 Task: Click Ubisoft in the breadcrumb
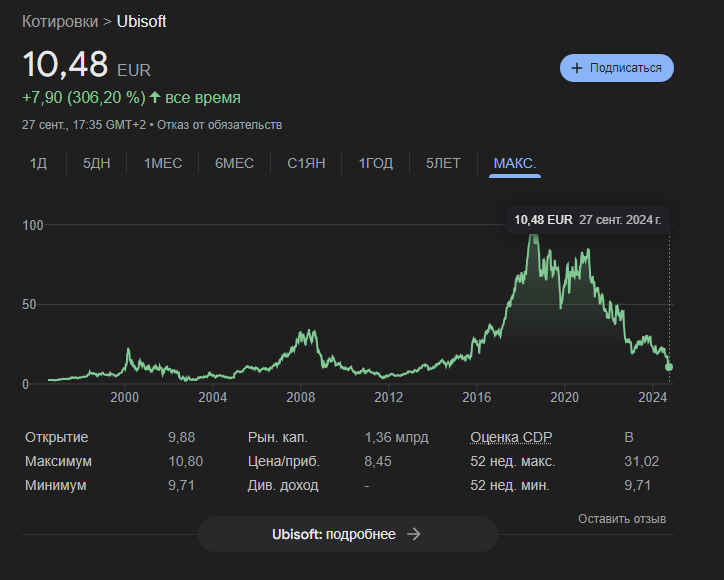click(141, 22)
